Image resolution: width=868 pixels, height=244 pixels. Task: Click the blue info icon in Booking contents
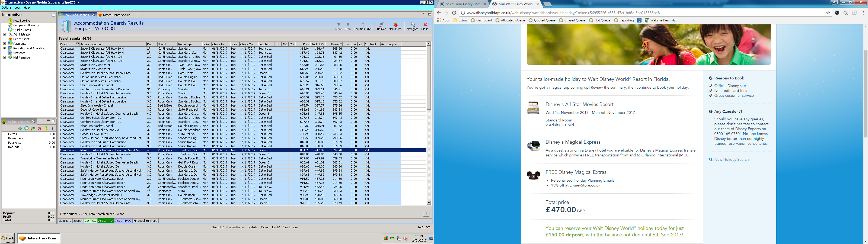[x=53, y=129]
